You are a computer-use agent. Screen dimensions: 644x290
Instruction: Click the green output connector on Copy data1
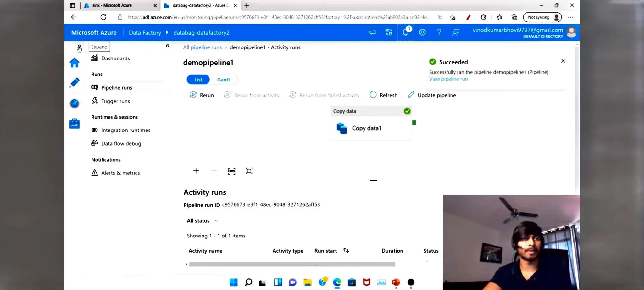[414, 123]
